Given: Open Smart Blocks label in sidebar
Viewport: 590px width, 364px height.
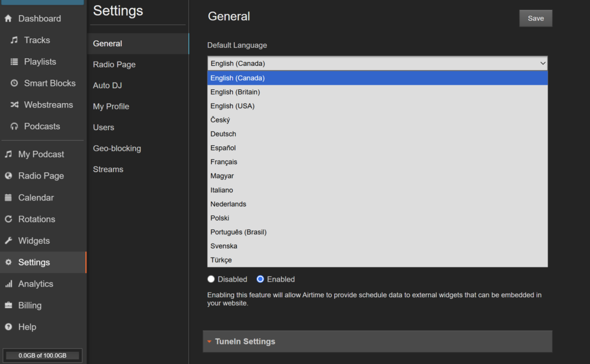Looking at the screenshot, I should (x=50, y=83).
